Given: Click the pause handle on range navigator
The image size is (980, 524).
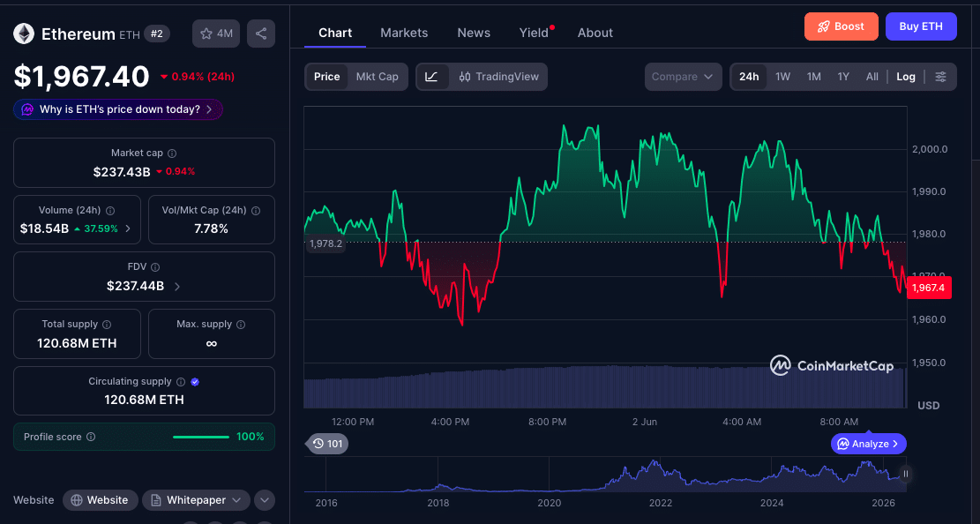Looking at the screenshot, I should tap(906, 475).
